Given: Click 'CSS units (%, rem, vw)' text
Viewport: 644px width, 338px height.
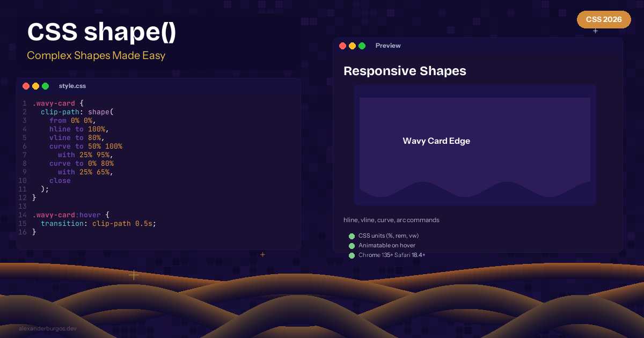Looking at the screenshot, I should pos(389,236).
